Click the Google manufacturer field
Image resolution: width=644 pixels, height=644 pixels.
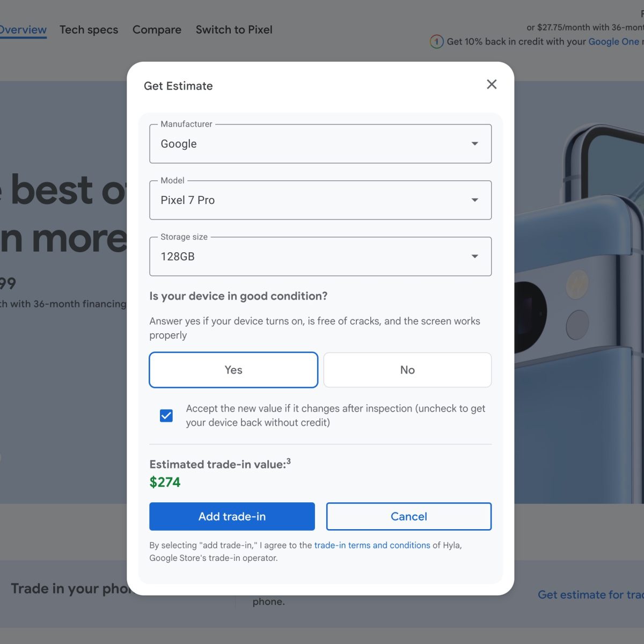320,144
